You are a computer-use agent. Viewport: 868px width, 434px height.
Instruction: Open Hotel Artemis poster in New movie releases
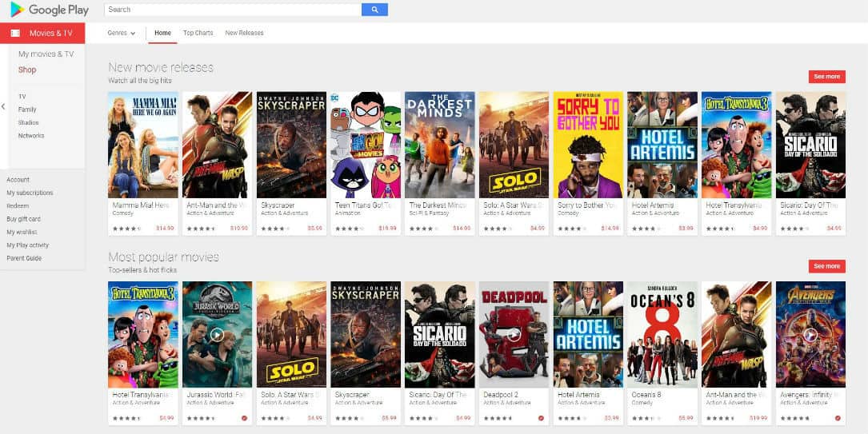(662, 145)
